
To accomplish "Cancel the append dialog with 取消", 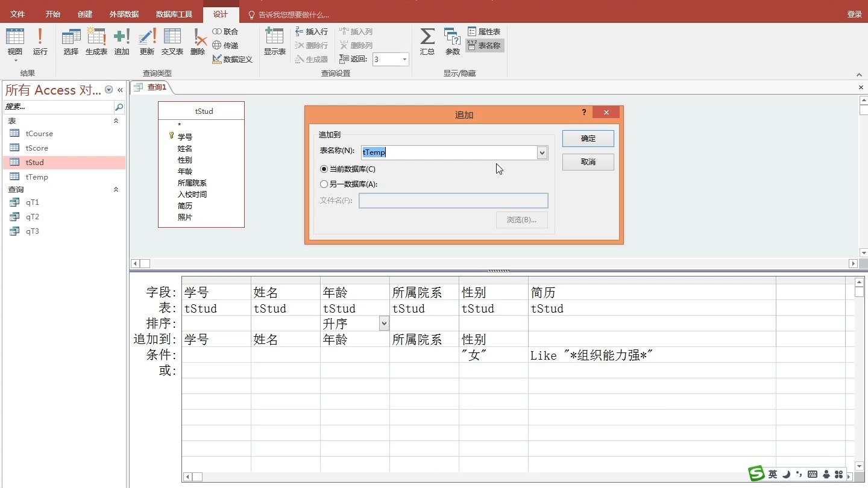I will (x=588, y=162).
